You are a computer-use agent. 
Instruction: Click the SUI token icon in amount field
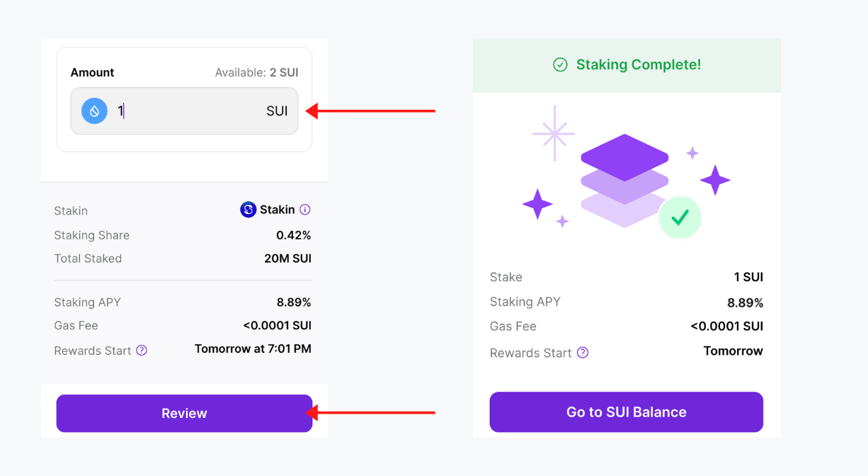(94, 110)
